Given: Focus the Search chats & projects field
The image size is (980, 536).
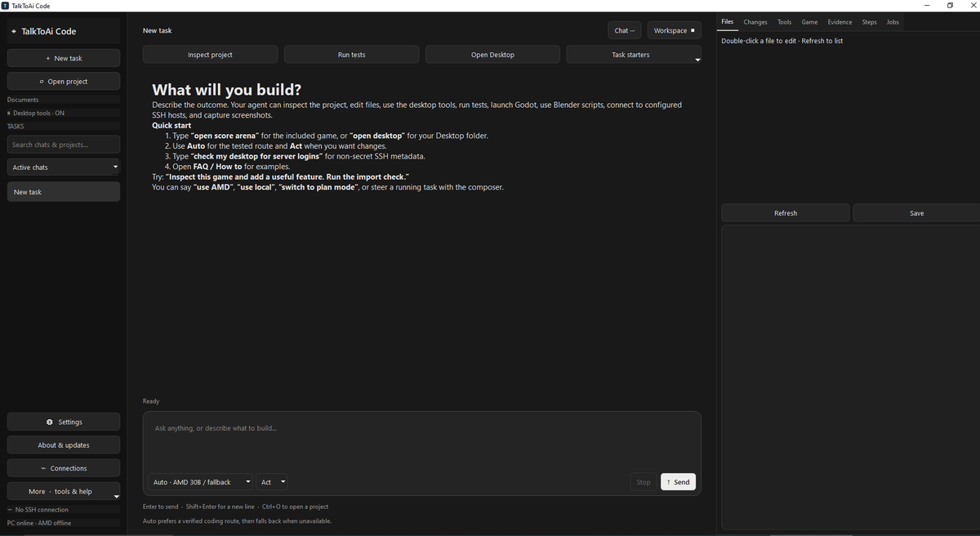Looking at the screenshot, I should click(64, 145).
